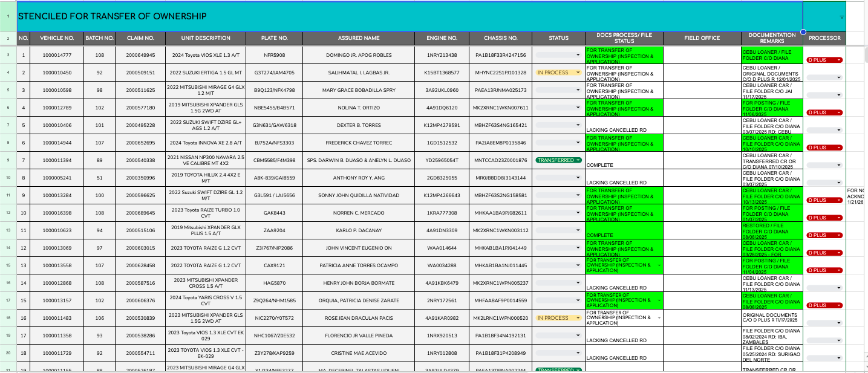The width and height of the screenshot is (868, 373).
Task: Select the row 1 header number
Action: point(8,16)
